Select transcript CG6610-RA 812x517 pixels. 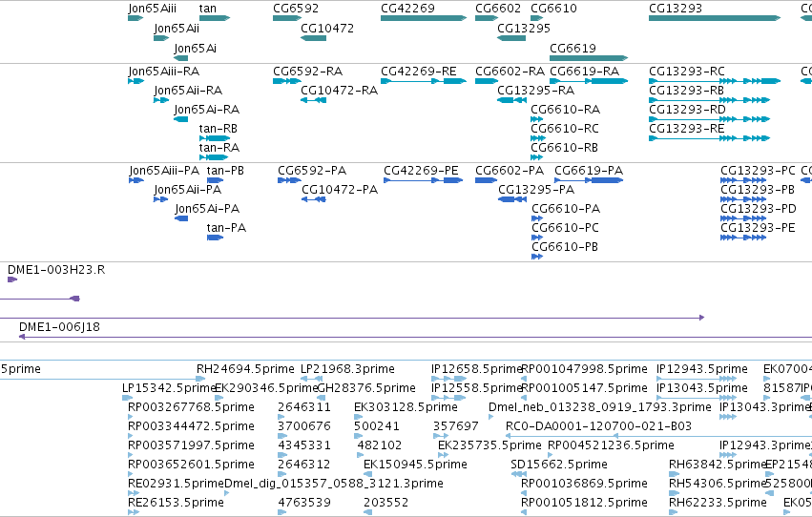(x=536, y=119)
